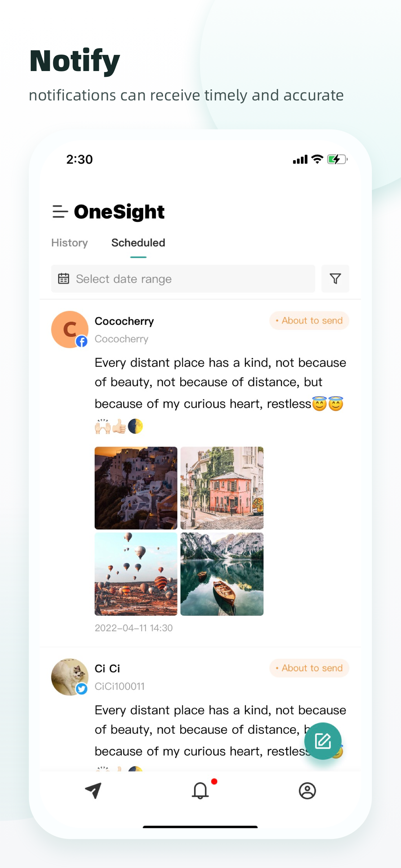The image size is (401, 868).
Task: Switch to the History tab
Action: [69, 243]
